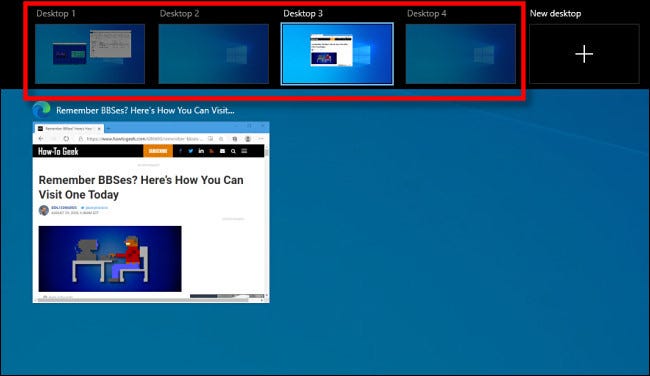Viewport: 650px width, 376px height.
Task: Click the window title 'Remember BBSes? Here's How You Can Visit...'
Action: tap(145, 111)
